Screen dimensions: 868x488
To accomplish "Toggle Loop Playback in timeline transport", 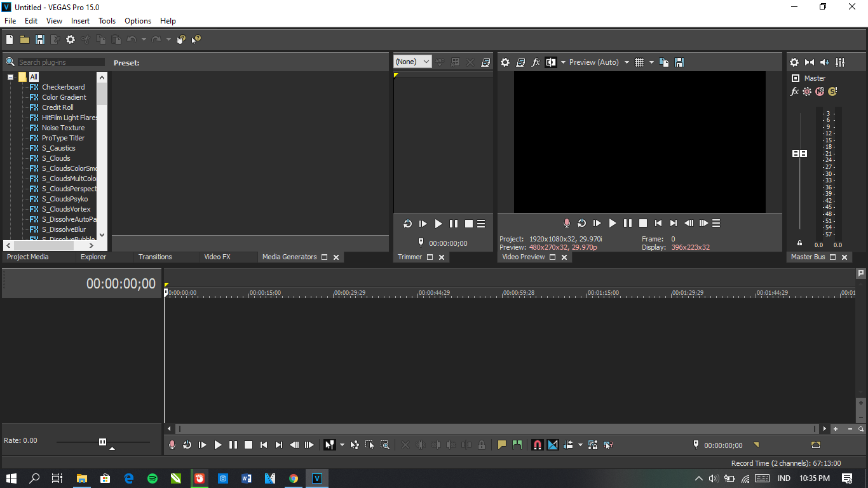I will [187, 445].
